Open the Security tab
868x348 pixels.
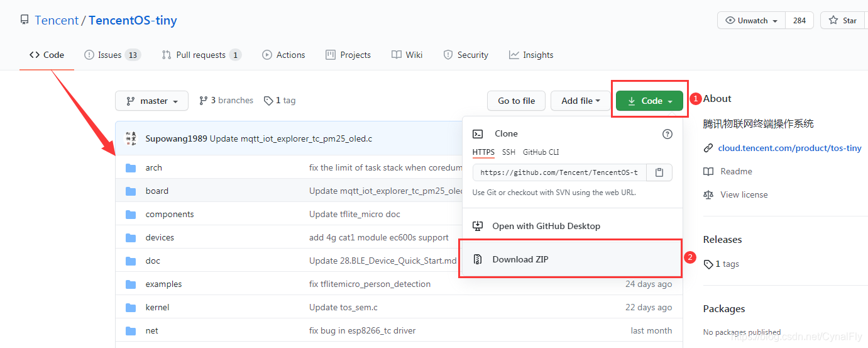coord(466,55)
